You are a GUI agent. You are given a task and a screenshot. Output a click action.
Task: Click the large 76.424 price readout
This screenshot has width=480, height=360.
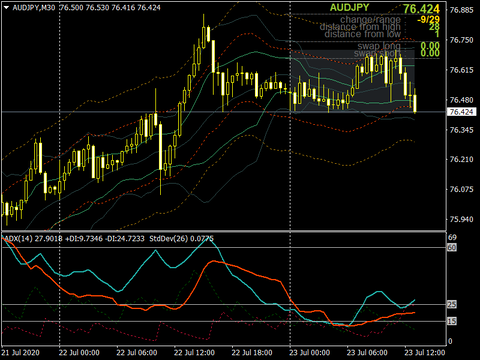coord(421,9)
